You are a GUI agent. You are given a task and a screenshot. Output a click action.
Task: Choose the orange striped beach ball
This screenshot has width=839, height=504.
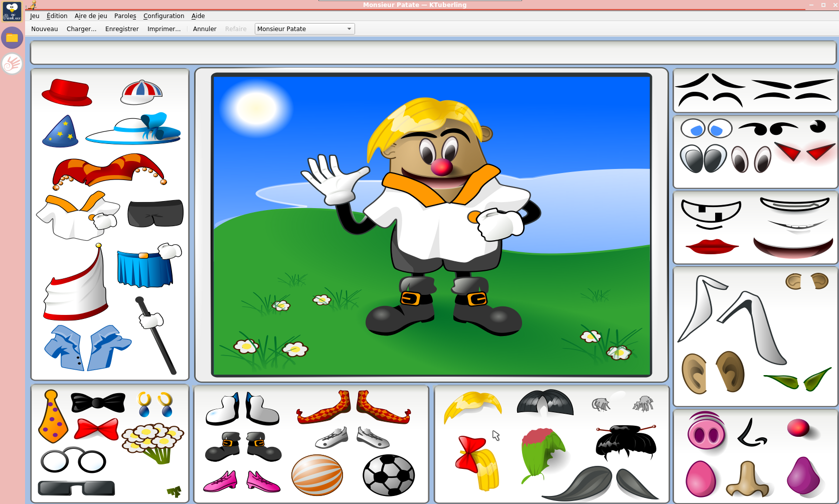pos(317,475)
